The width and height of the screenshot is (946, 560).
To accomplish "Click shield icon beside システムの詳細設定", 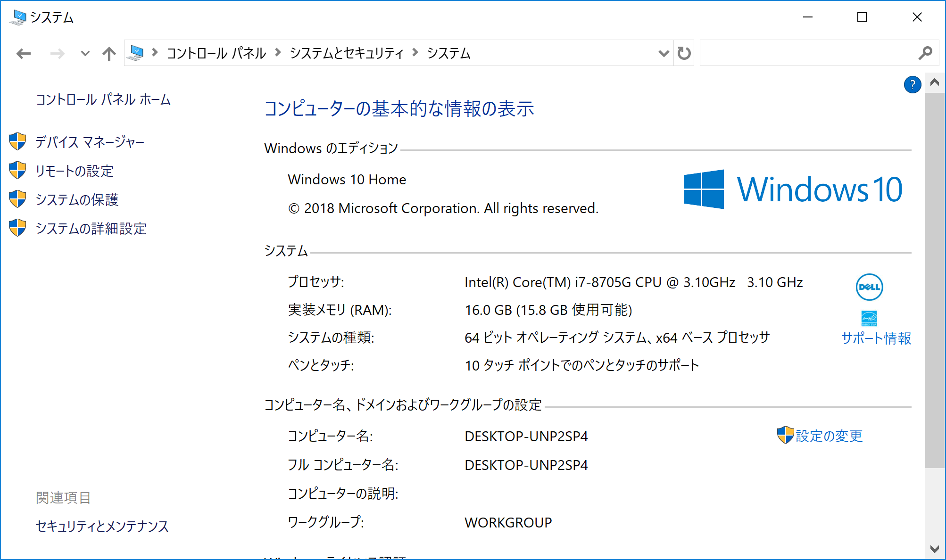I will coord(18,228).
